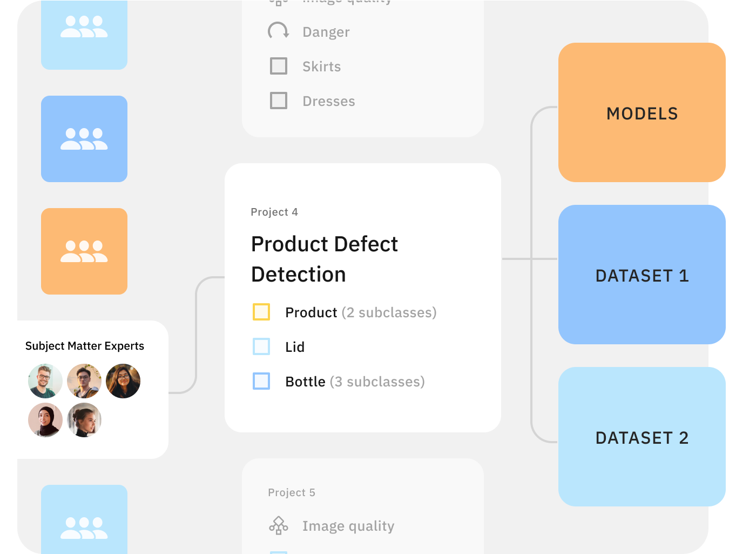Click the Subject Matter Experts panel
Image resolution: width=756 pixels, height=554 pixels.
coord(84,345)
